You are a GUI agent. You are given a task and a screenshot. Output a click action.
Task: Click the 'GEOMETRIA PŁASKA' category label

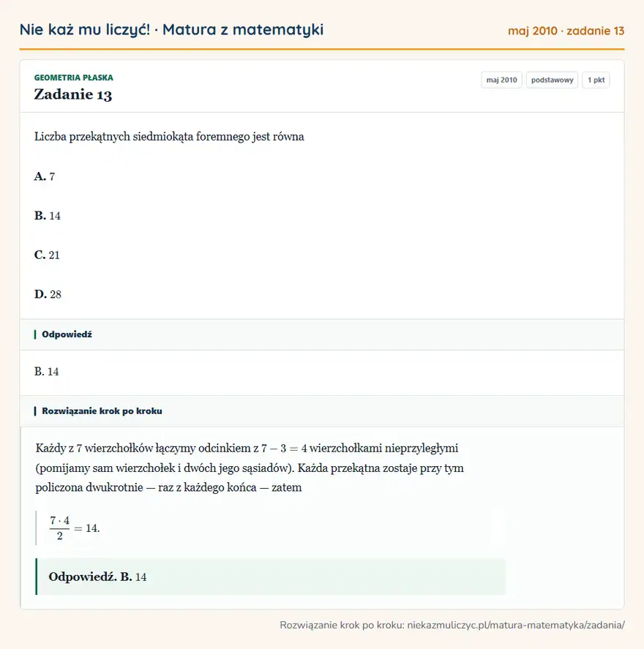click(x=74, y=78)
